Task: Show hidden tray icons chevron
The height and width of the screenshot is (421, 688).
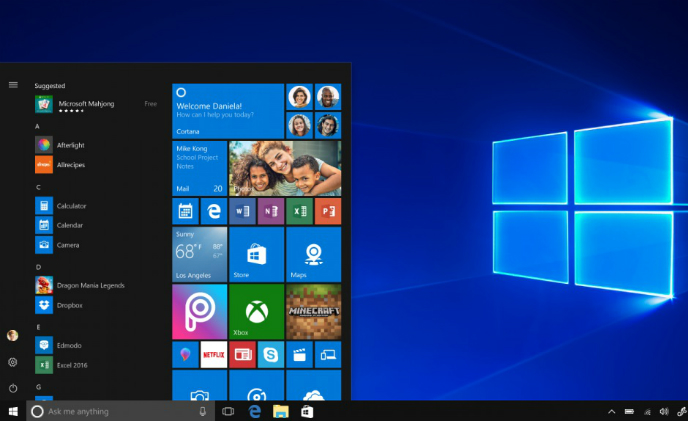Action: [x=611, y=411]
